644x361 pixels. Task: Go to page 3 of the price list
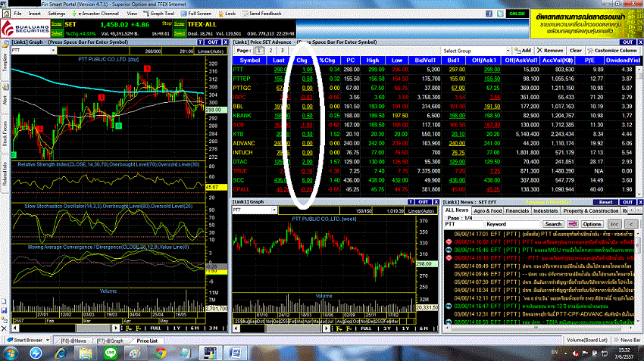pos(282,51)
